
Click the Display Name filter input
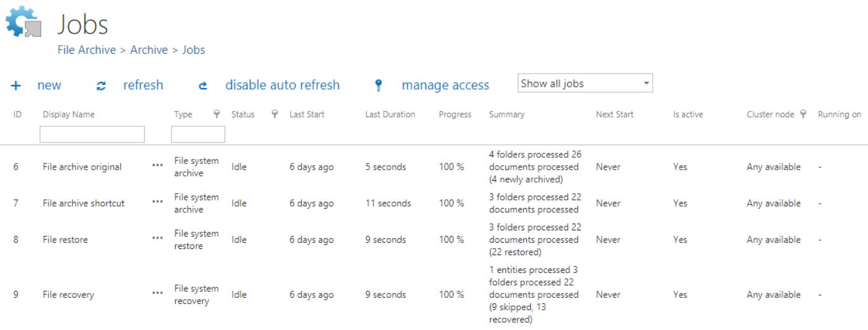(x=92, y=134)
